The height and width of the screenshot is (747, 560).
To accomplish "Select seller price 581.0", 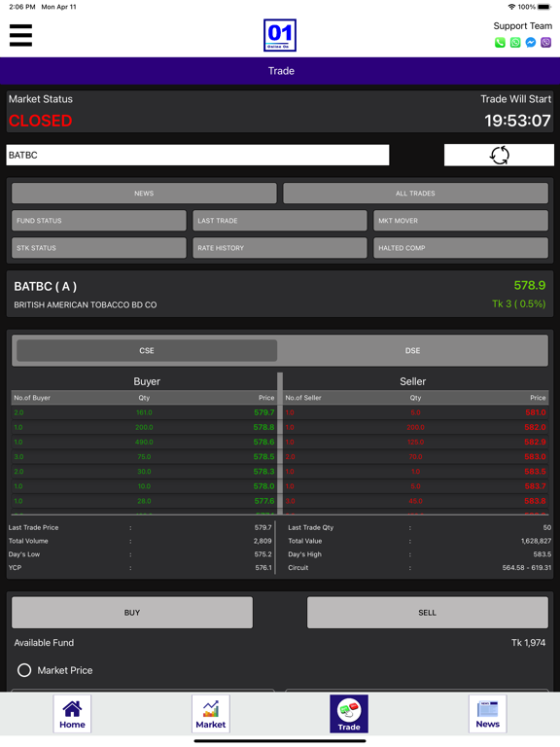I will [x=536, y=412].
